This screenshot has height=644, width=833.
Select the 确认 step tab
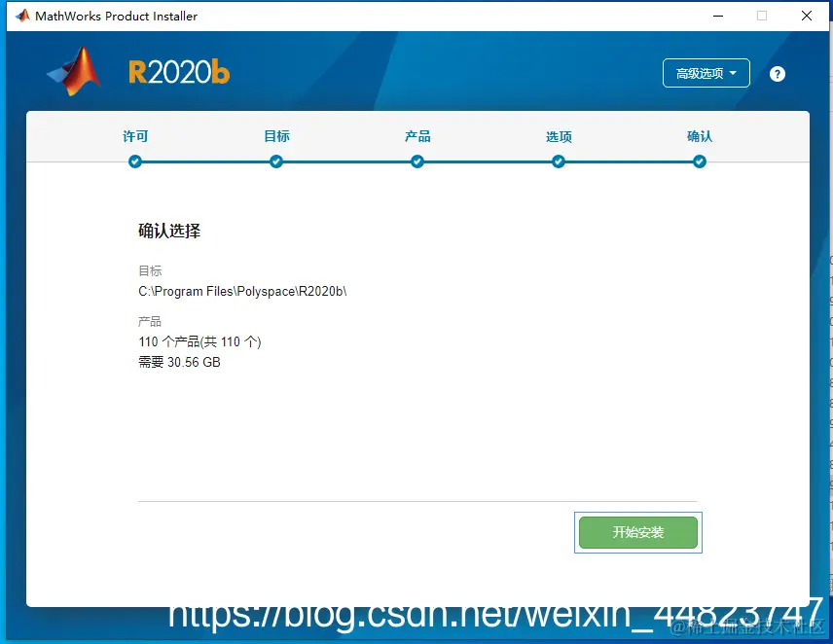pyautogui.click(x=699, y=136)
